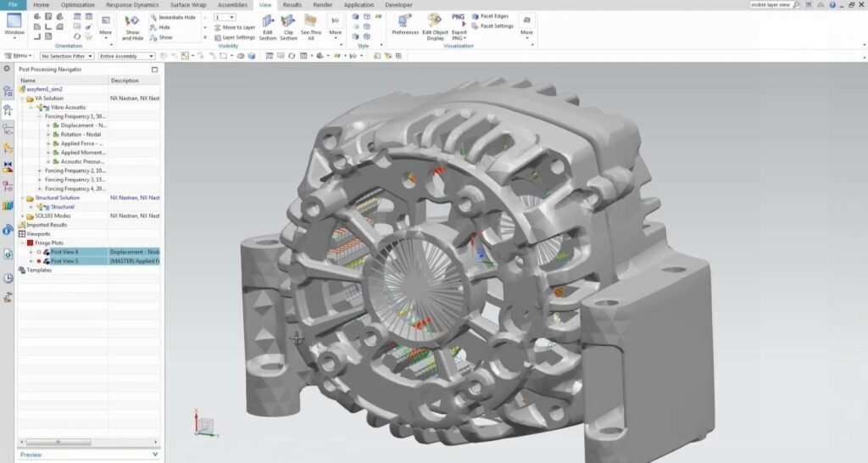Select the Post View 5 radio circle
The width and height of the screenshot is (868, 463).
39,261
